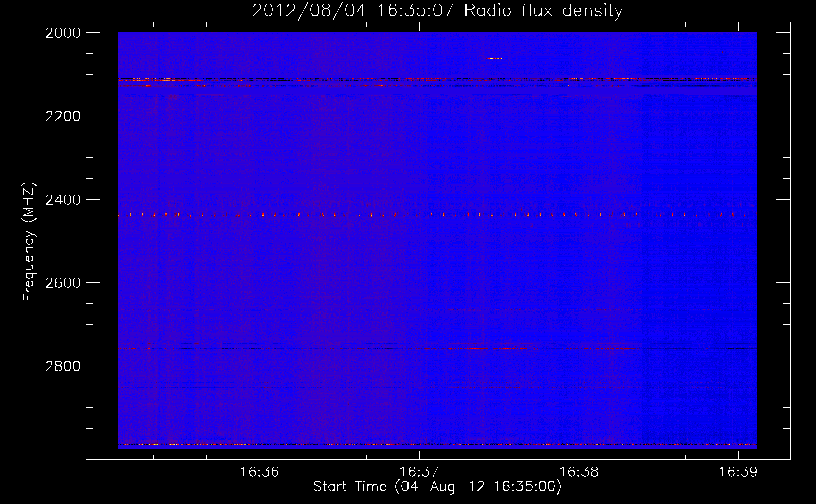The width and height of the screenshot is (816, 504).
Task: Click the plot title "2012/08/04 16:35:07 Radio flux density"
Action: 437,11
